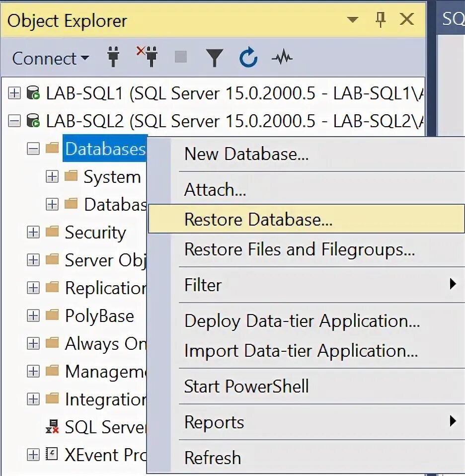Click the LAB-SQL1 server icon

click(x=33, y=93)
